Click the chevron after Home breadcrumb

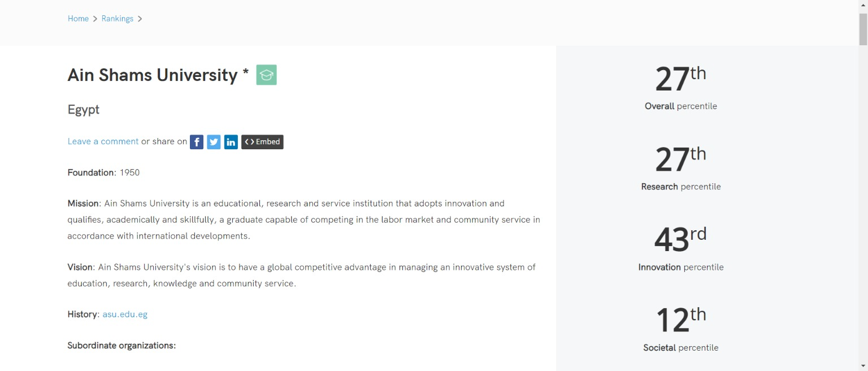tap(95, 19)
